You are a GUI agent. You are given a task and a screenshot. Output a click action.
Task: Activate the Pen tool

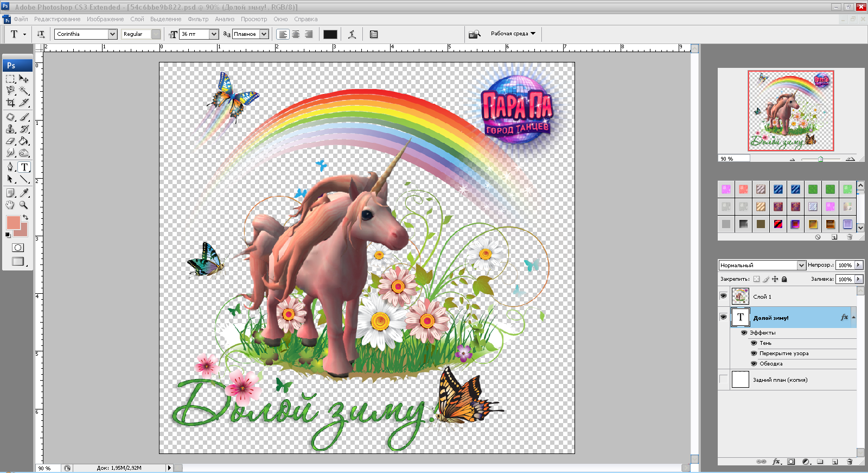click(10, 167)
